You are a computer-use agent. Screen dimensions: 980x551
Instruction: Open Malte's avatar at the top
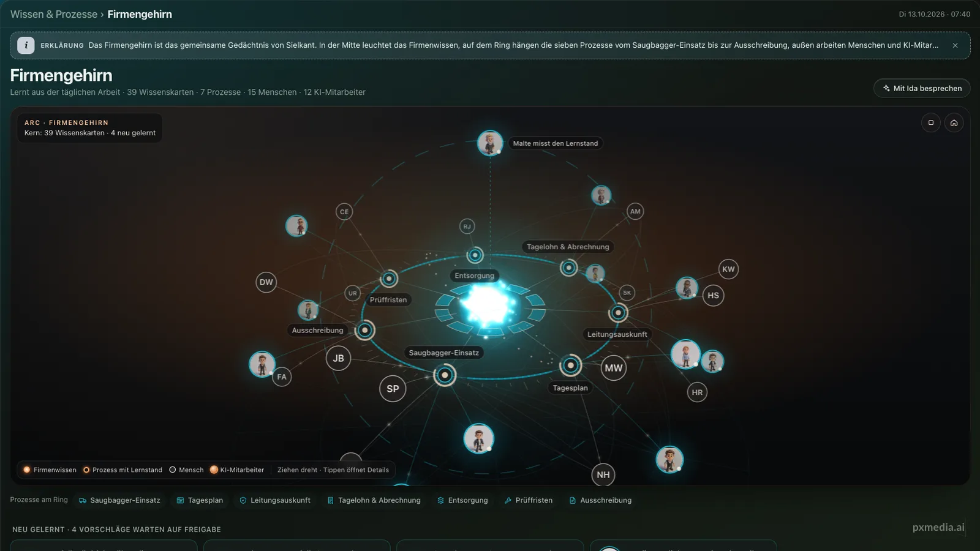point(490,143)
